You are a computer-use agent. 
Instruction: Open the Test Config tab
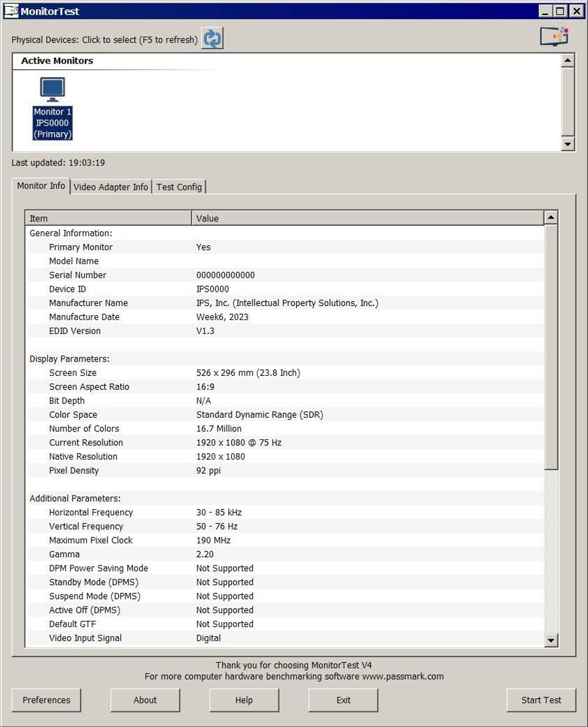pyautogui.click(x=179, y=187)
